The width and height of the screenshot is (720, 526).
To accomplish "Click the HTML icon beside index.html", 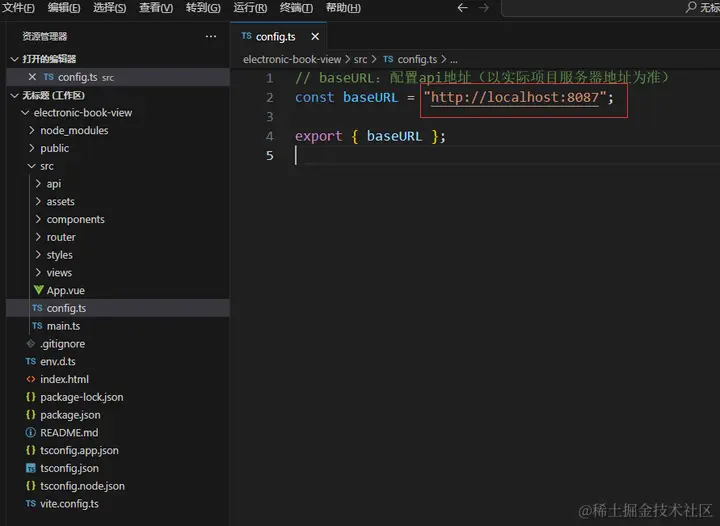I will (x=31, y=379).
